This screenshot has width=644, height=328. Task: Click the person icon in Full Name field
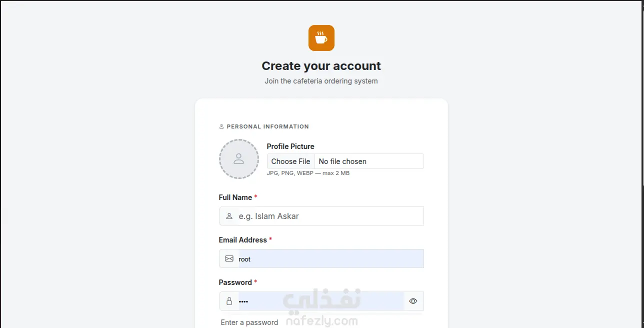pyautogui.click(x=229, y=216)
